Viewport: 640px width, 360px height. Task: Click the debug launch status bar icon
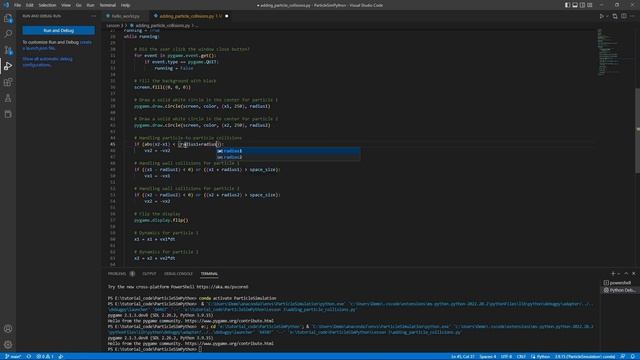coord(60,356)
